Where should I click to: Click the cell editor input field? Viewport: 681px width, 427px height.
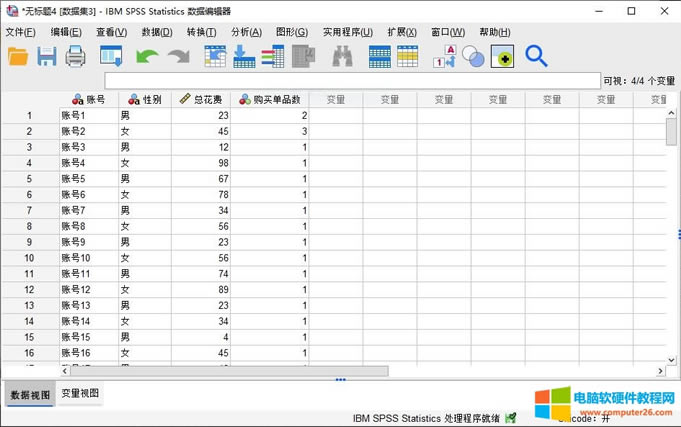pos(351,80)
